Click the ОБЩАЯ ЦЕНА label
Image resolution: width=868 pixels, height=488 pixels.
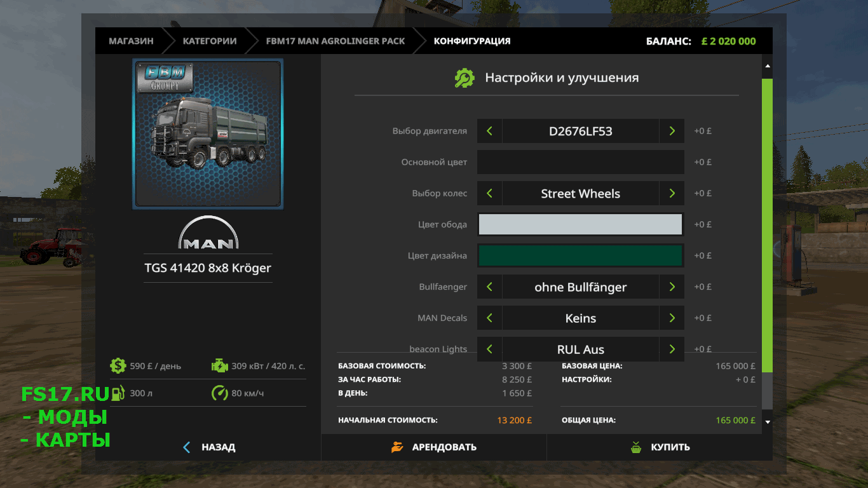point(588,420)
